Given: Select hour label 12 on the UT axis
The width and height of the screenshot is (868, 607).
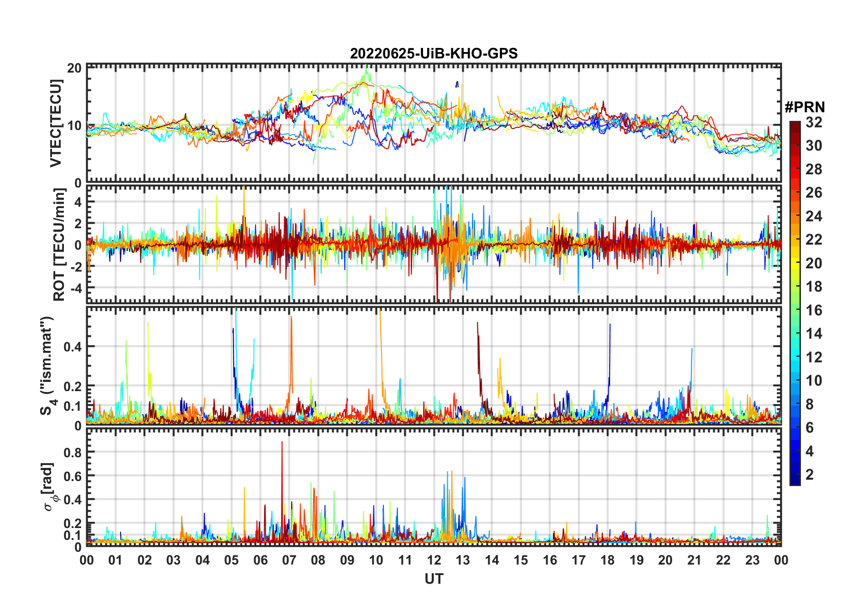Looking at the screenshot, I should pyautogui.click(x=434, y=560).
